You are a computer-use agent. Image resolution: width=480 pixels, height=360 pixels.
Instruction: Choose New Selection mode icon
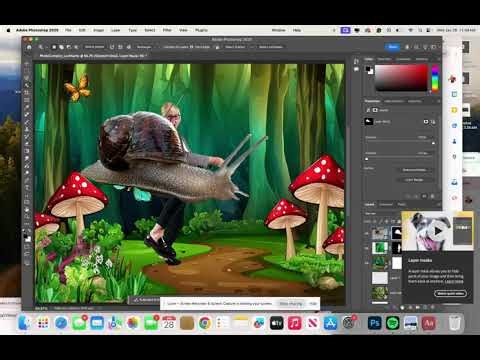coord(54,47)
